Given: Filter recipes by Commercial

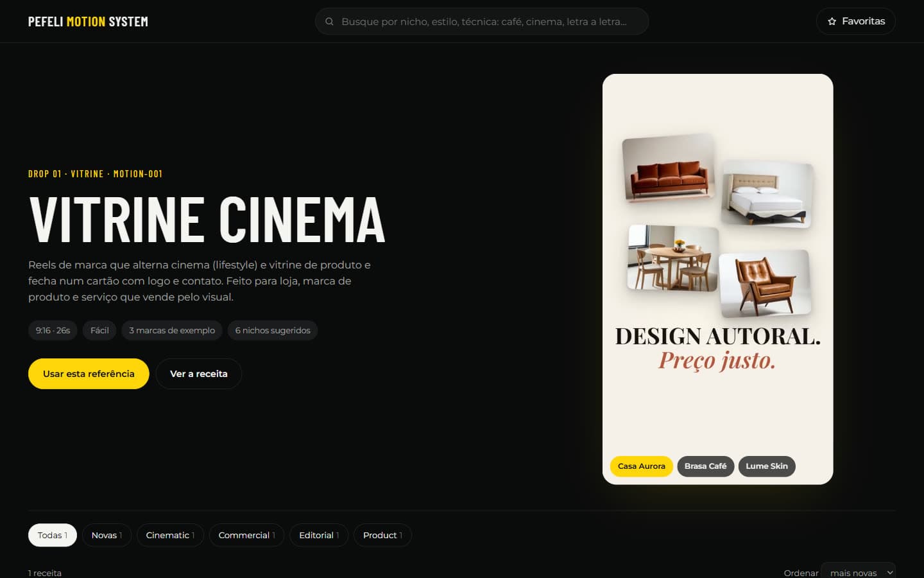Looking at the screenshot, I should point(246,535).
